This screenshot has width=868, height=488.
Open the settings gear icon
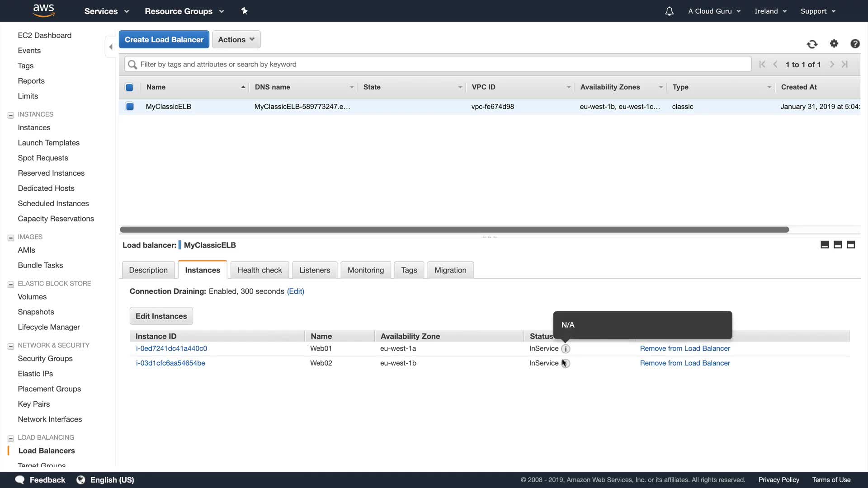tap(834, 43)
